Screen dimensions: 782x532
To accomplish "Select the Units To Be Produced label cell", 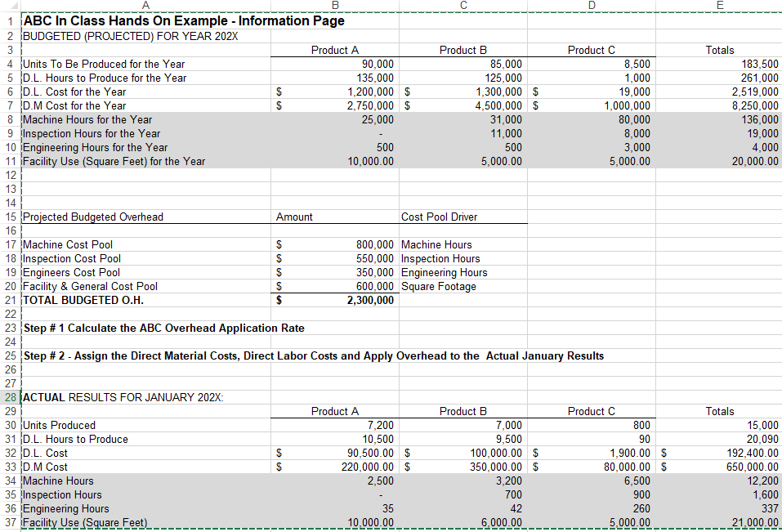I will pos(106,64).
